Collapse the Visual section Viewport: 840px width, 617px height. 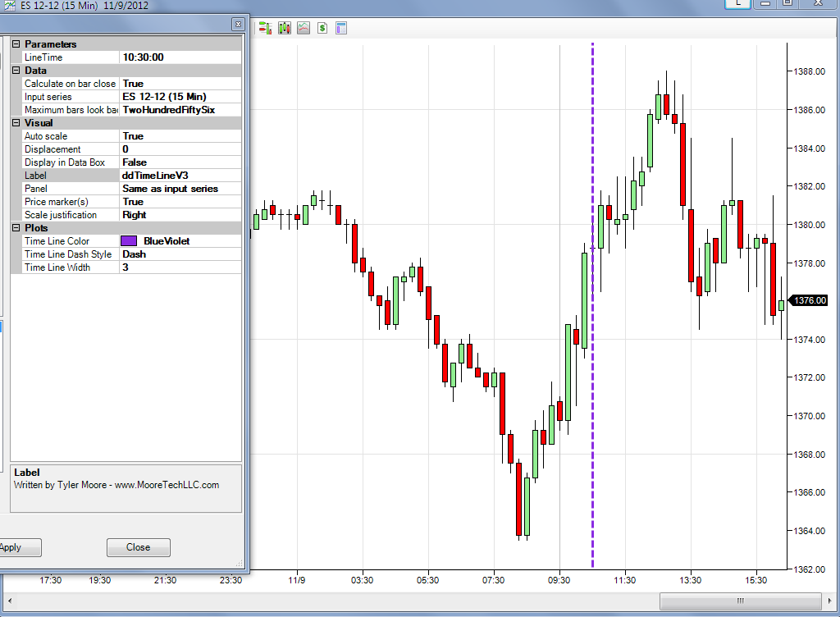pyautogui.click(x=16, y=122)
